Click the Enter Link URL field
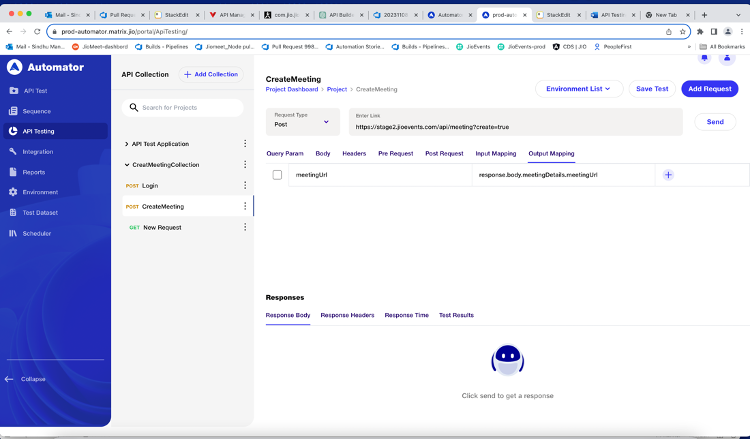Screen dimensions: 750x439 pyautogui.click(x=516, y=122)
